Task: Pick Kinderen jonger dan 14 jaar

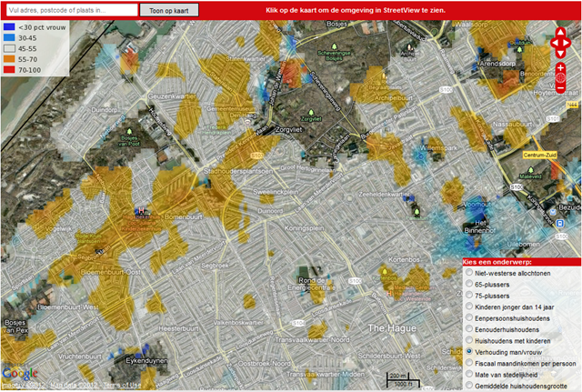Action: tap(468, 310)
